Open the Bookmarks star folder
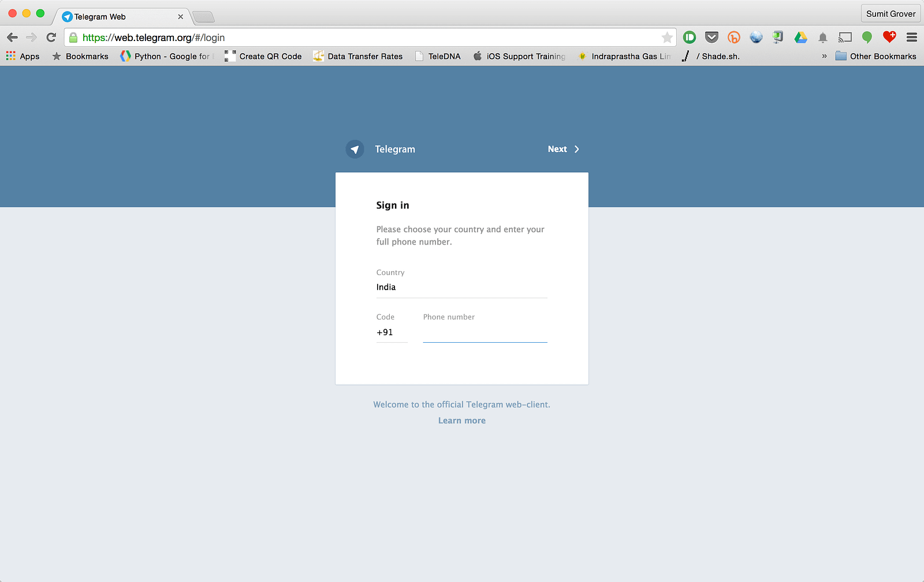Viewport: 924px width, 582px height. click(x=80, y=56)
